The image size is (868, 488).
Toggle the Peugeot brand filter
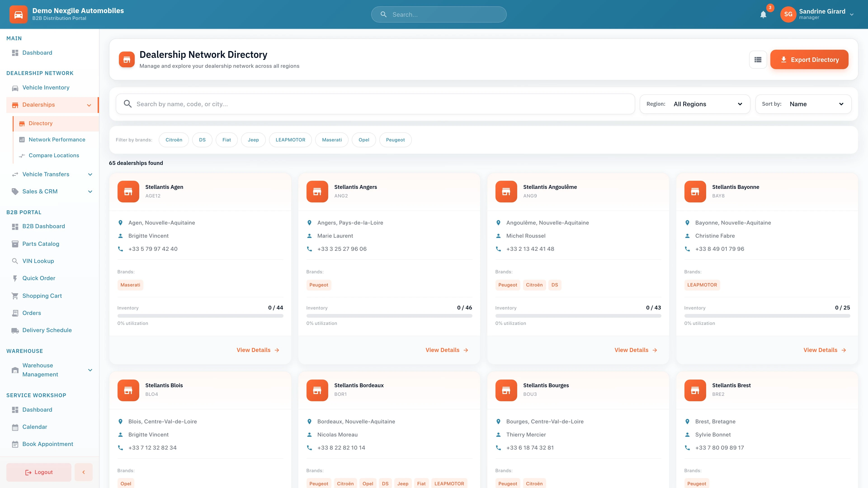tap(395, 140)
